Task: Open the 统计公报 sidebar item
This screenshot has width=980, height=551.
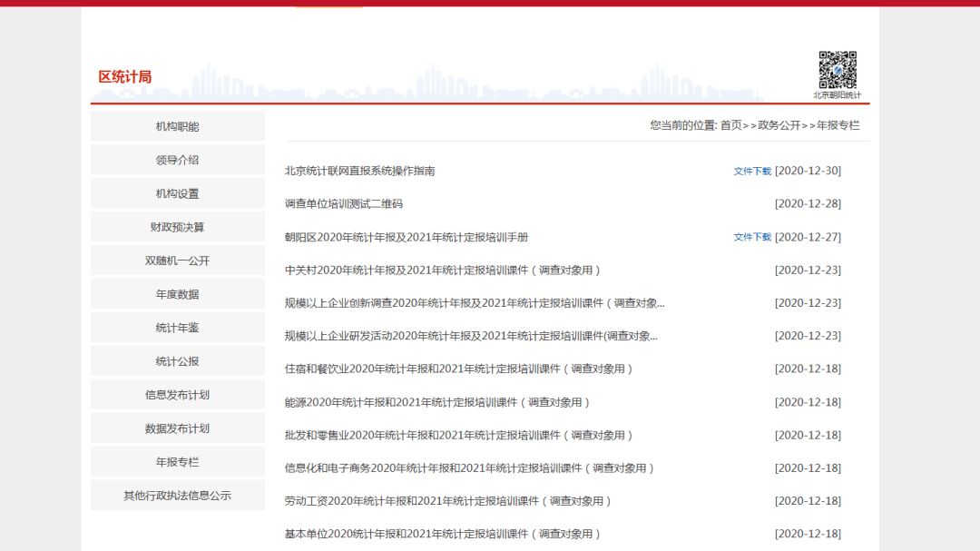Action: pos(177,360)
